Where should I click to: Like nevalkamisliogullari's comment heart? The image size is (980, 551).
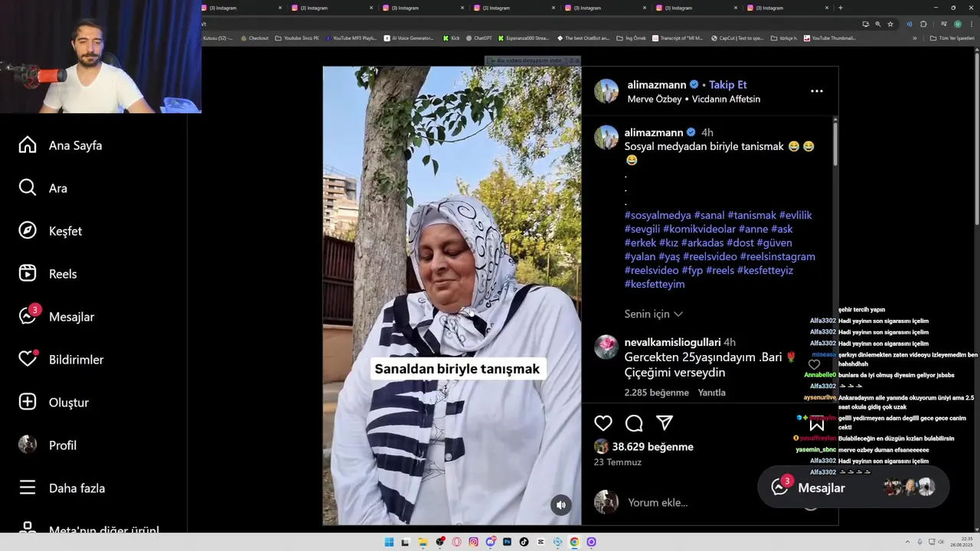(x=814, y=365)
